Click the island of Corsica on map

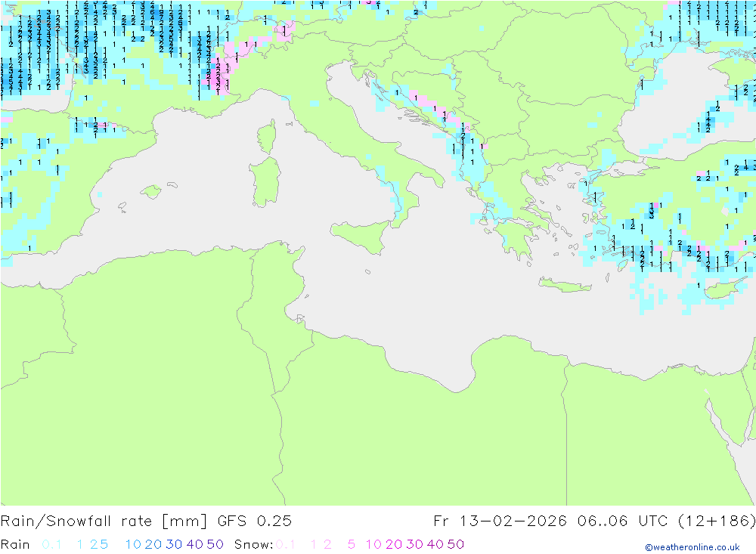click(x=267, y=137)
